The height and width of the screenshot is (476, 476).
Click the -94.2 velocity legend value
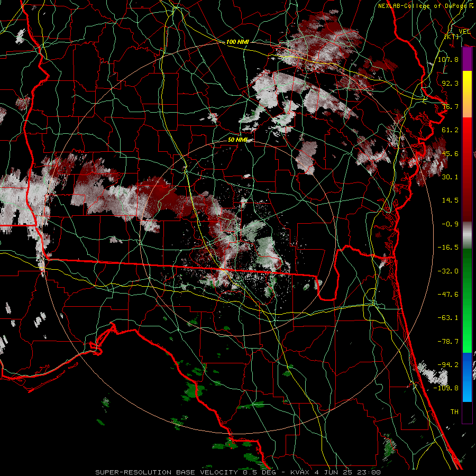[x=448, y=365]
